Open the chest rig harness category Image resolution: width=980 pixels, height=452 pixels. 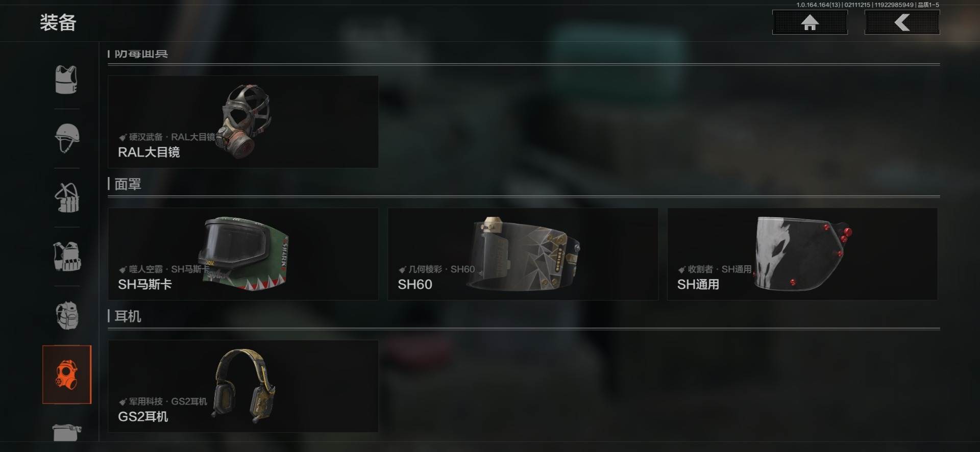click(x=67, y=197)
